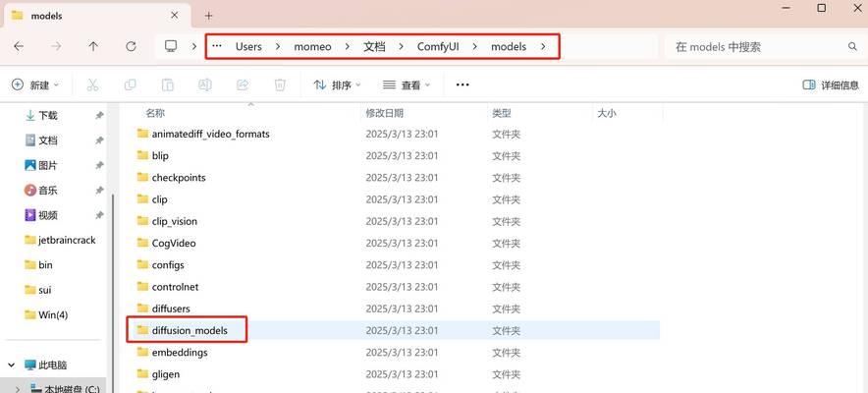Image resolution: width=868 pixels, height=393 pixels.
Task: Collapse 此电脑 tree node
Action: (x=12, y=365)
